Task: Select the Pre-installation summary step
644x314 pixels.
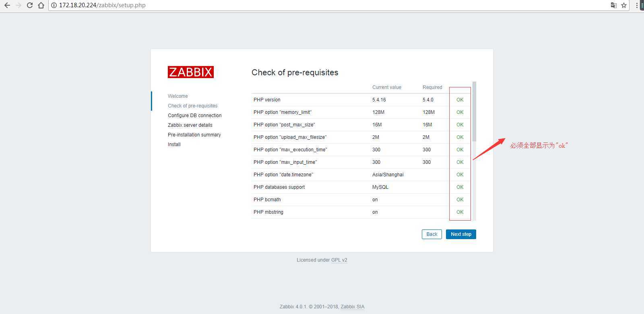Action: click(194, 135)
